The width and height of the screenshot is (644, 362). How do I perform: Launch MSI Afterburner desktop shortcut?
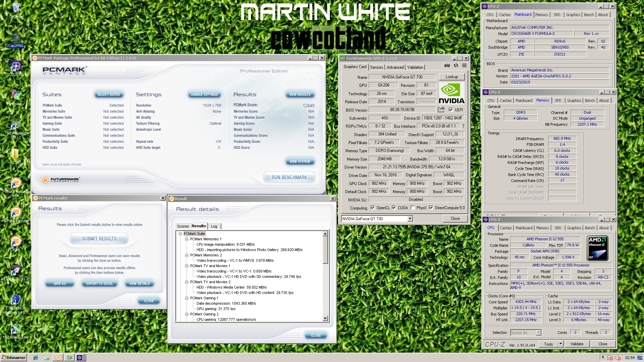(x=15, y=331)
